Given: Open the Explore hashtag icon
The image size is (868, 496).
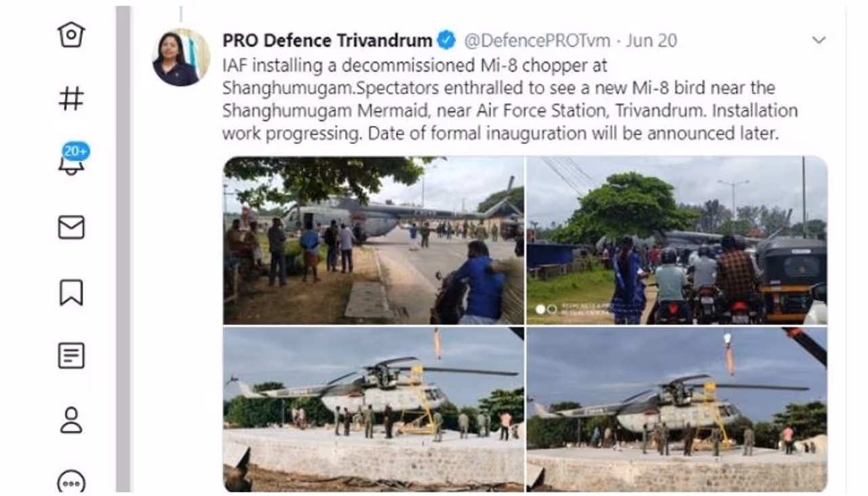Looking at the screenshot, I should pyautogui.click(x=71, y=98).
